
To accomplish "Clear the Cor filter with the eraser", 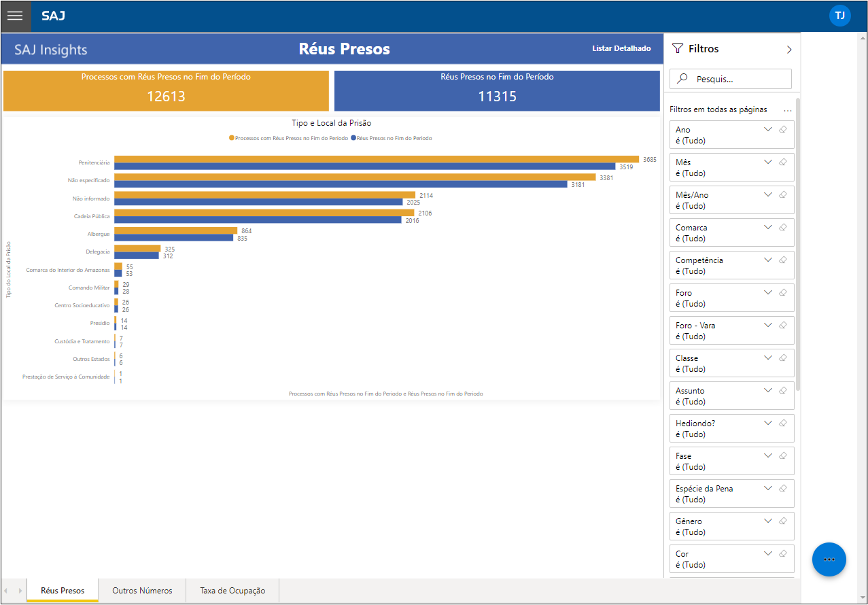I will click(x=782, y=553).
